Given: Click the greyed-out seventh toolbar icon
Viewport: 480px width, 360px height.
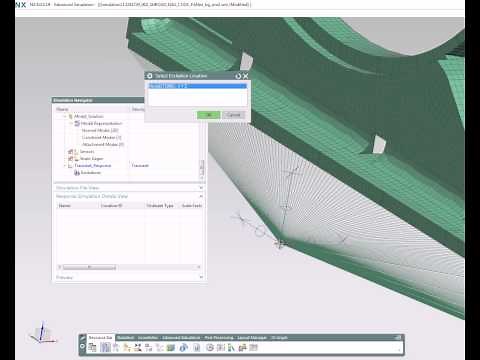Looking at the screenshot, I should (x=160, y=348).
